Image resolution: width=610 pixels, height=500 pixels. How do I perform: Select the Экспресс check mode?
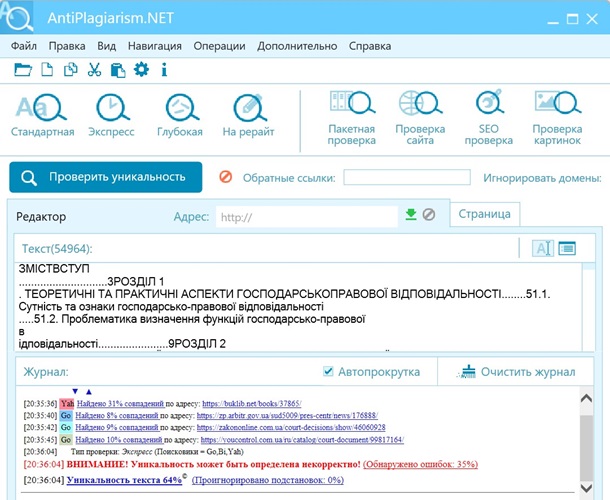[x=111, y=115]
